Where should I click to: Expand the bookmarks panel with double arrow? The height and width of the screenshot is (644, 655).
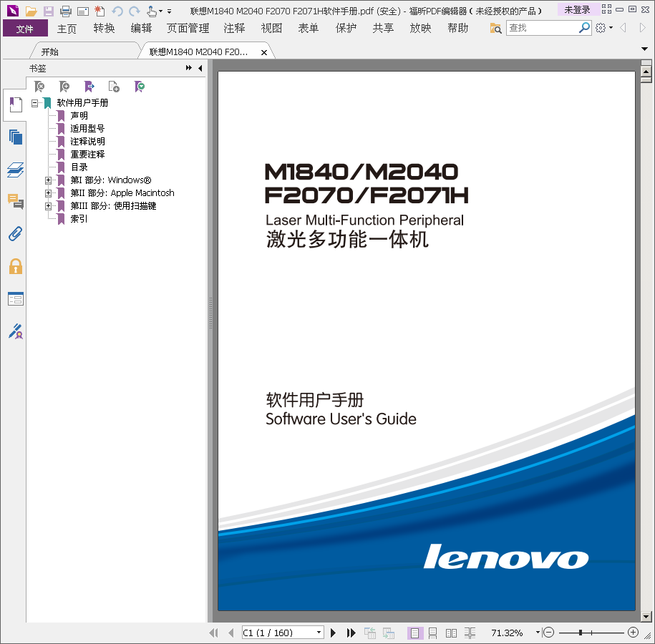(189, 68)
